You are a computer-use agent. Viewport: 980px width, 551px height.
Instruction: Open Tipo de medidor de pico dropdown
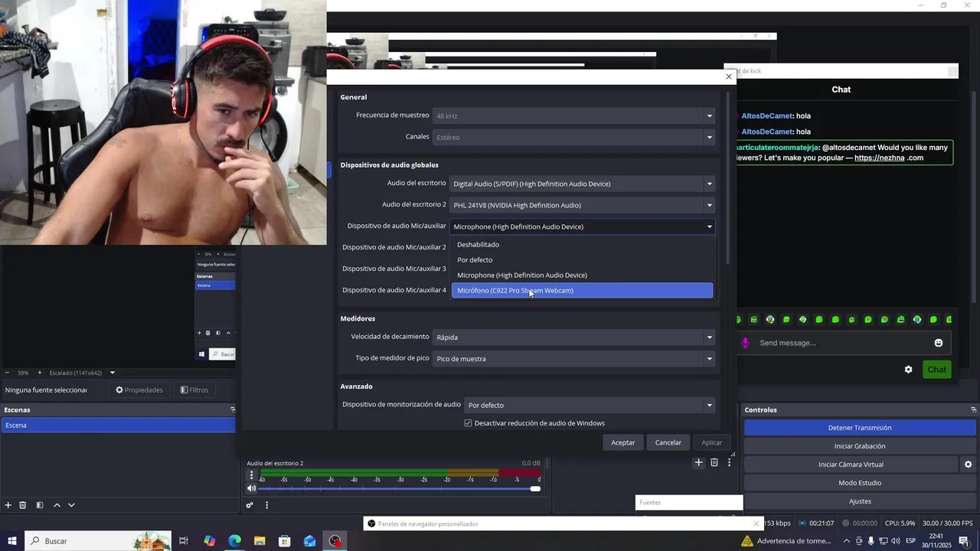[573, 358]
